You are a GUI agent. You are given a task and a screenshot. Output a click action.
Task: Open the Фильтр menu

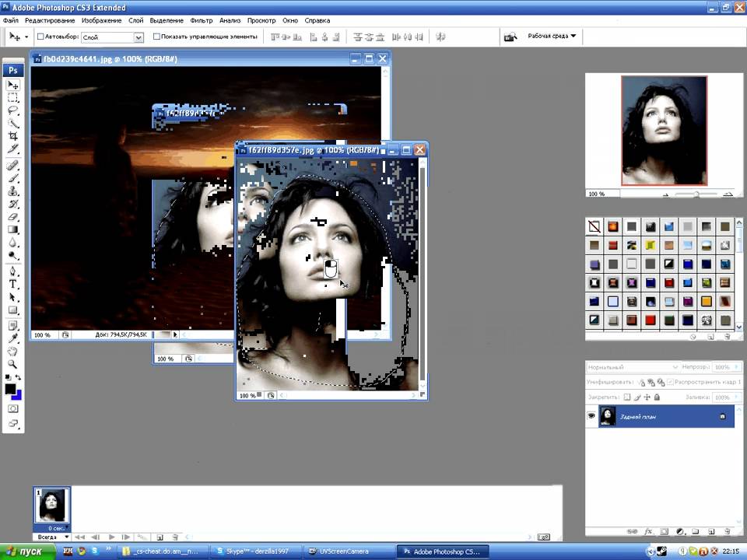tap(201, 20)
